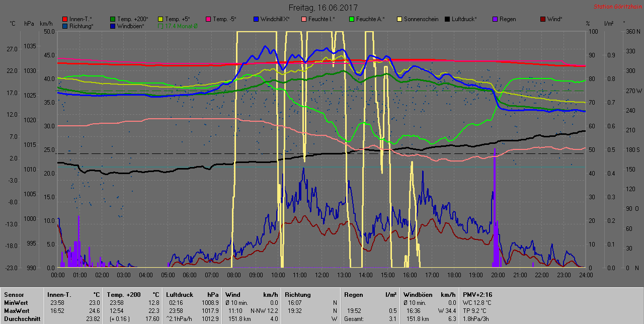
Task: Click the '1.8hPa/3h' pressure trend value
Action: pos(476,319)
